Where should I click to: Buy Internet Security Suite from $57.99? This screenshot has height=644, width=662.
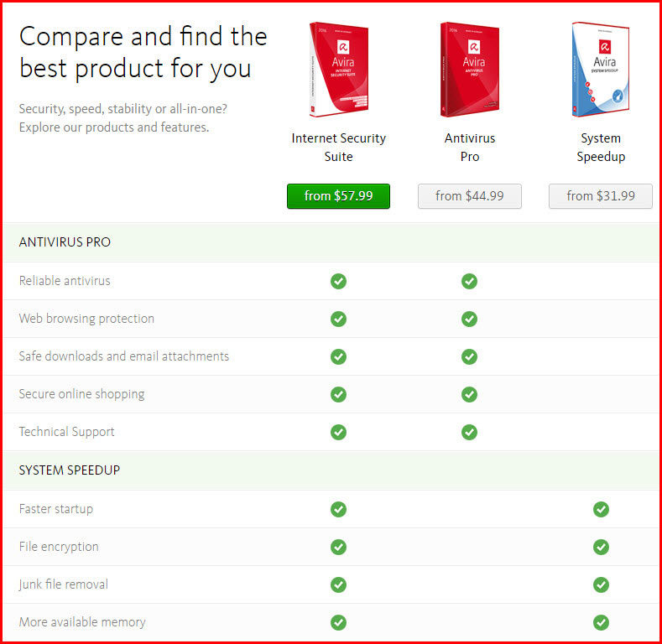click(339, 196)
